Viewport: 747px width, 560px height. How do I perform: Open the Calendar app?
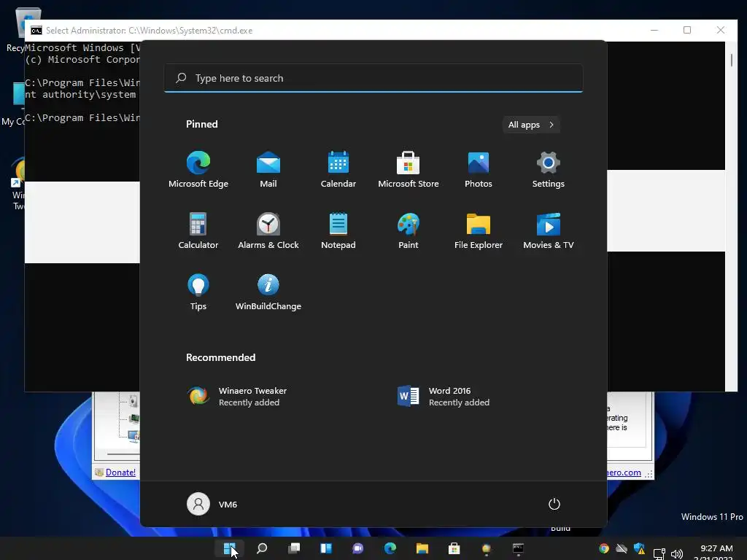(338, 169)
